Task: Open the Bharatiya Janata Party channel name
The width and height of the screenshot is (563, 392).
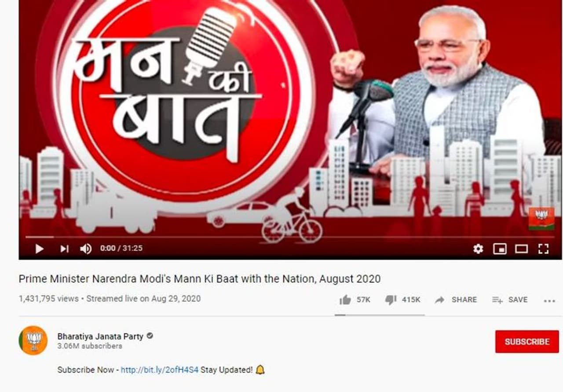Action: (x=100, y=336)
